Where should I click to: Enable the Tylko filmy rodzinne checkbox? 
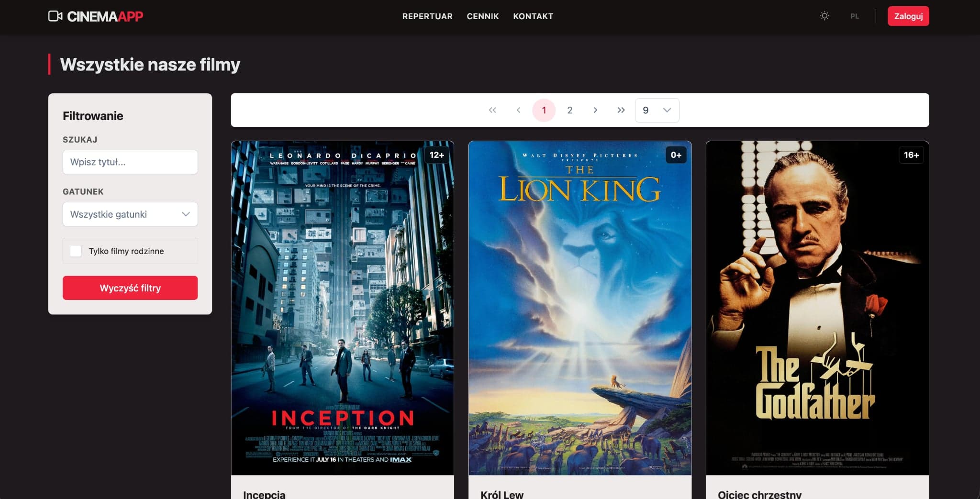[x=76, y=251]
